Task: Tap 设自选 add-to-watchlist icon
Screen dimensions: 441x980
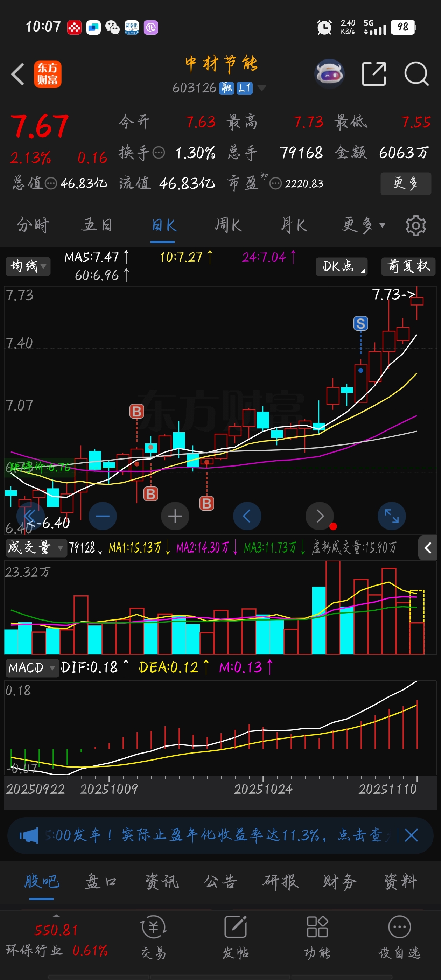Action: (399, 937)
